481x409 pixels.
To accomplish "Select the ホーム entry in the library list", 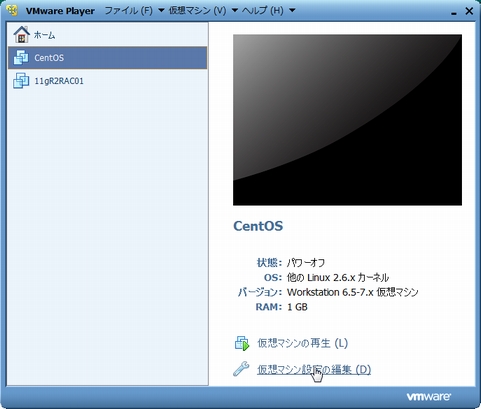I will coord(107,35).
